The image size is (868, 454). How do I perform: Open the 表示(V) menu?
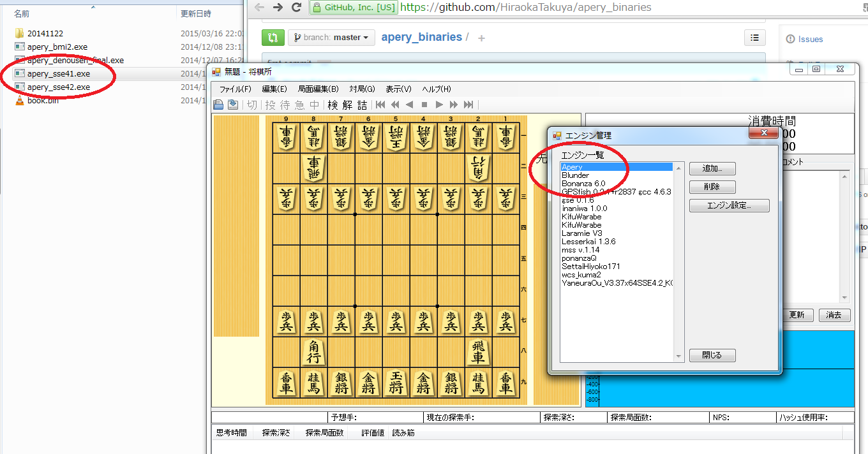pos(398,89)
